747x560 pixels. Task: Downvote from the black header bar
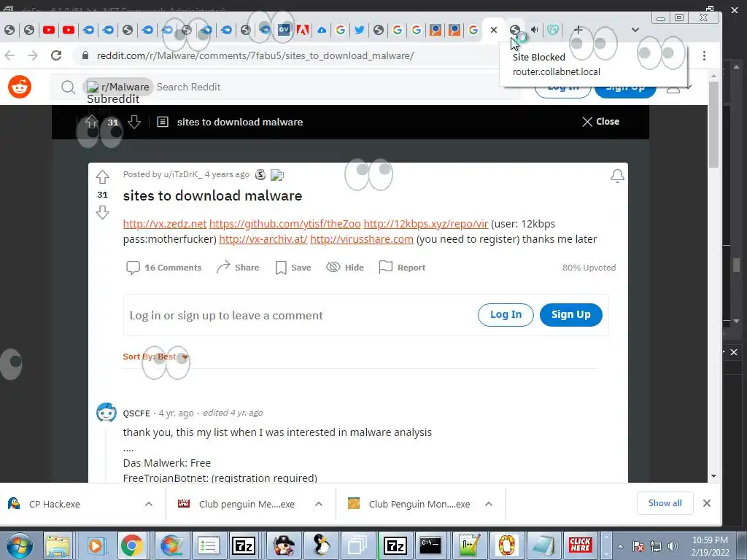coord(134,122)
